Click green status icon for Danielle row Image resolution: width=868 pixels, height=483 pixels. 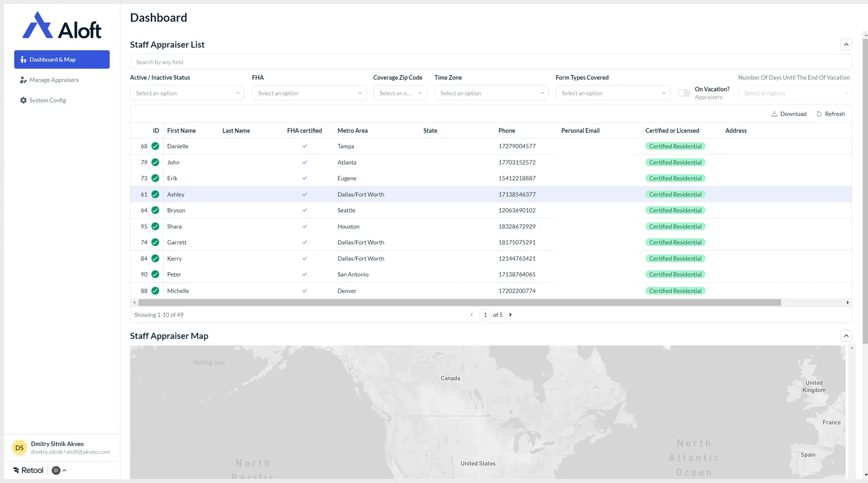[x=155, y=146]
